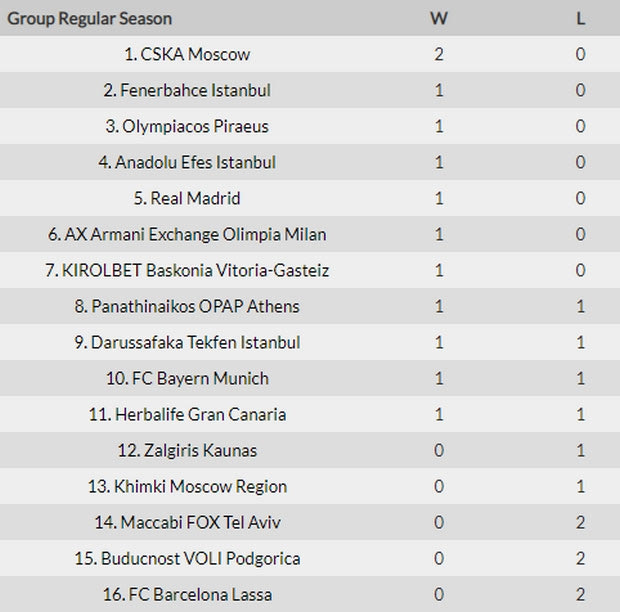This screenshot has height=612, width=620.
Task: Open the CSKA Moscow team row
Action: (x=310, y=54)
